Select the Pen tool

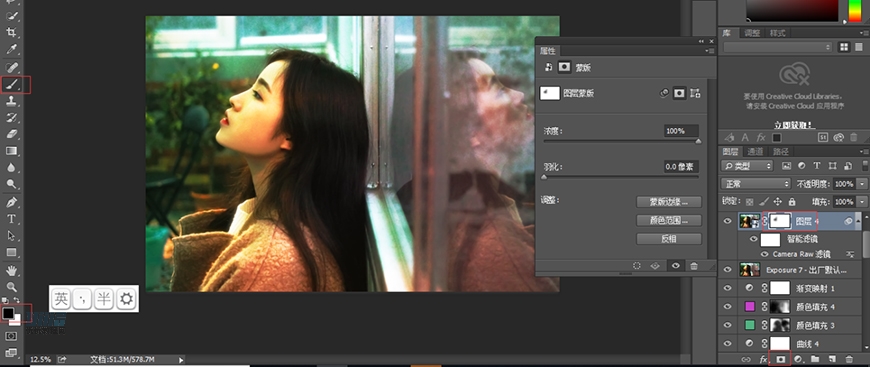(x=12, y=202)
